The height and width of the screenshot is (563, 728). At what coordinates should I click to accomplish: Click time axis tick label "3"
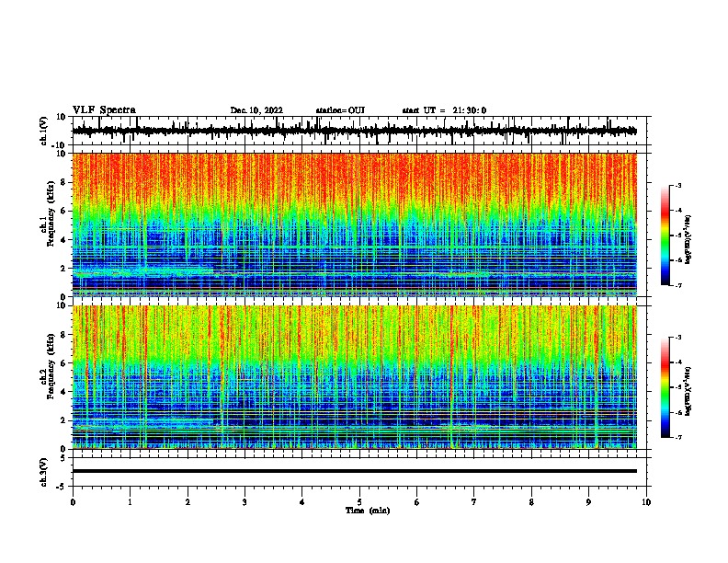[245, 502]
